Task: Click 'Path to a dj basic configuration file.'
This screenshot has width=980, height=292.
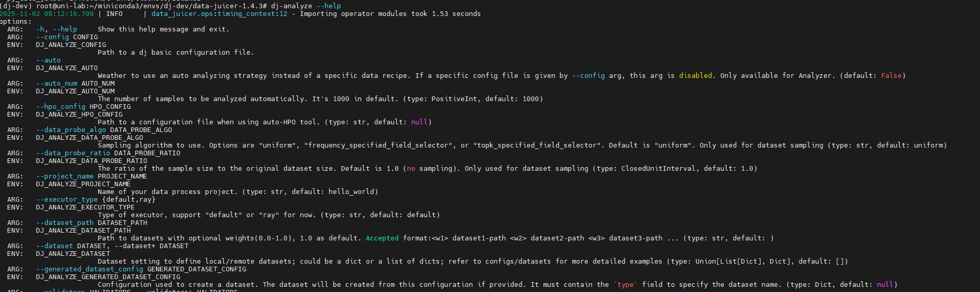Action: click(176, 52)
